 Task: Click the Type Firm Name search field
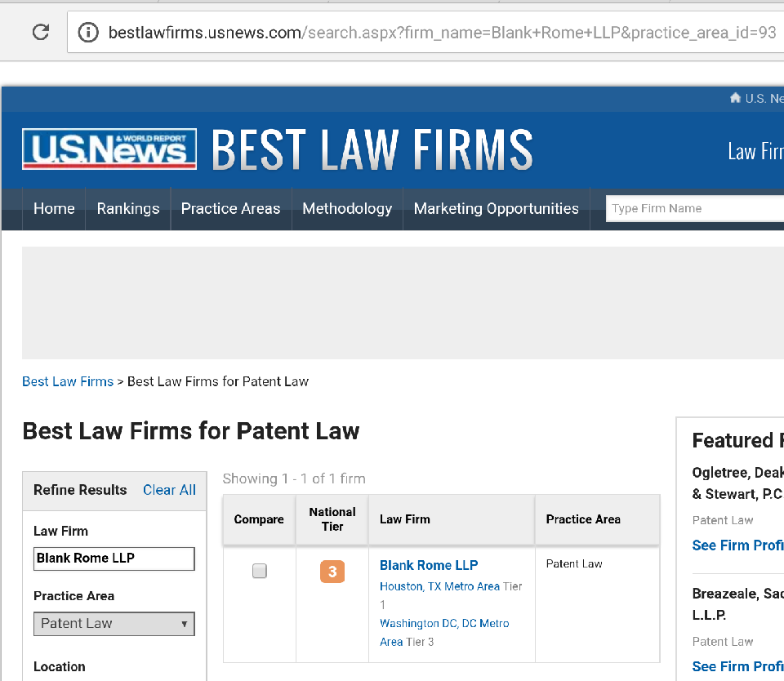tap(694, 208)
